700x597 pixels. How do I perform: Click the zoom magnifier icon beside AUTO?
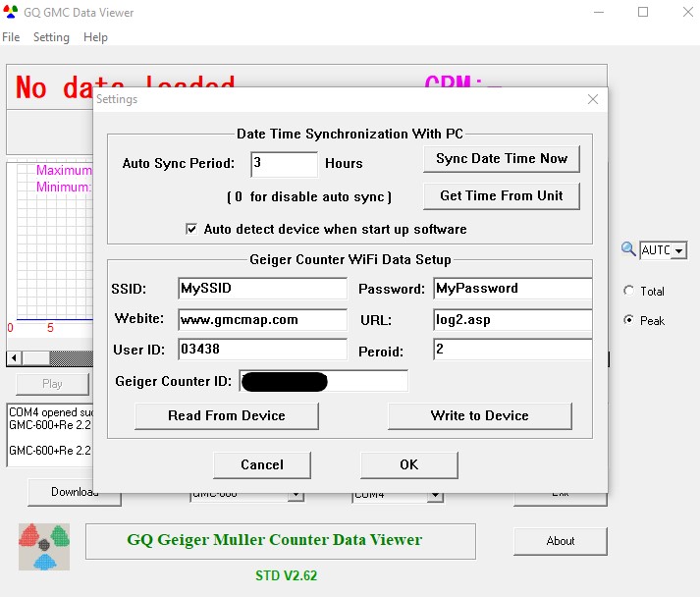628,249
